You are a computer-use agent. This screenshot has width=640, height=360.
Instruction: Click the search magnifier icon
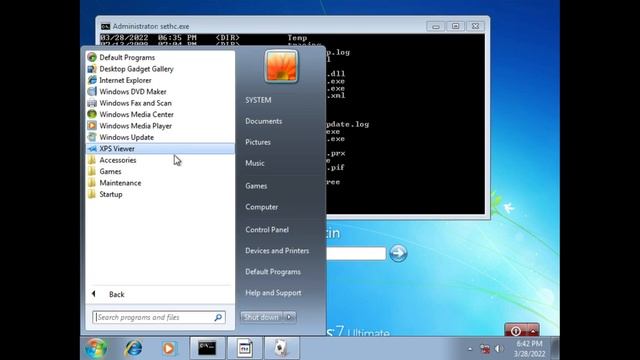(x=219, y=318)
